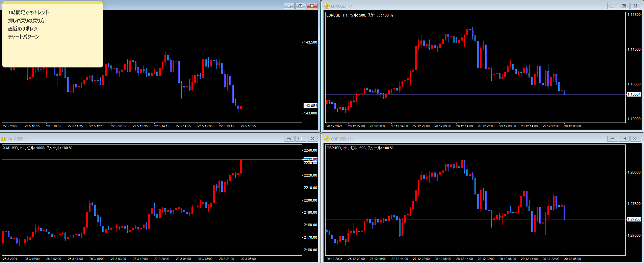Click the 143.000 price axis label
This screenshot has height=263, width=644.
(x=310, y=113)
